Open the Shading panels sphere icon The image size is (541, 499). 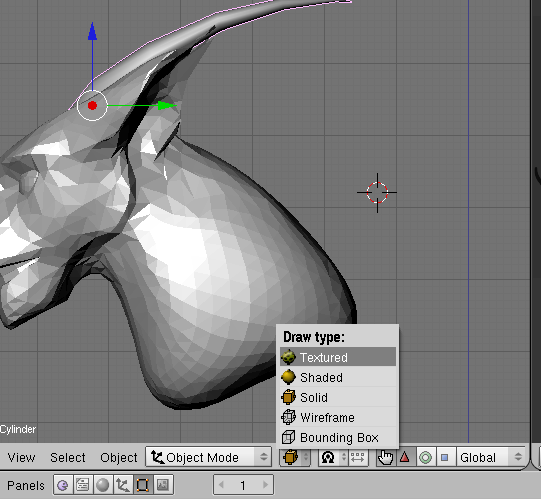tap(102, 485)
